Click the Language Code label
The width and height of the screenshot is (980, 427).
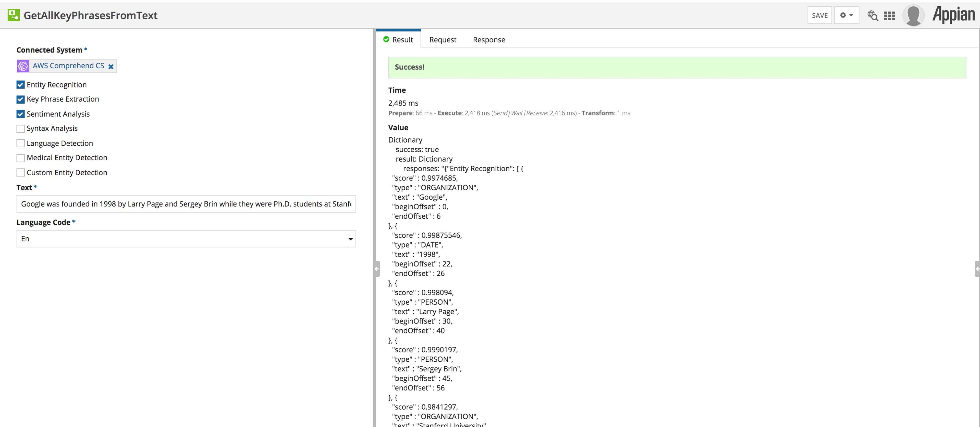[43, 222]
